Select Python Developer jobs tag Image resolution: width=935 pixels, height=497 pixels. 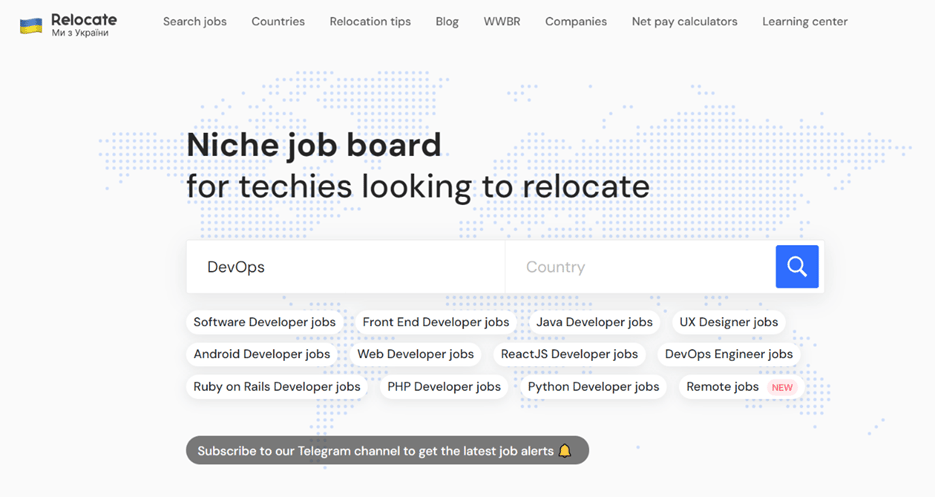[x=593, y=387]
